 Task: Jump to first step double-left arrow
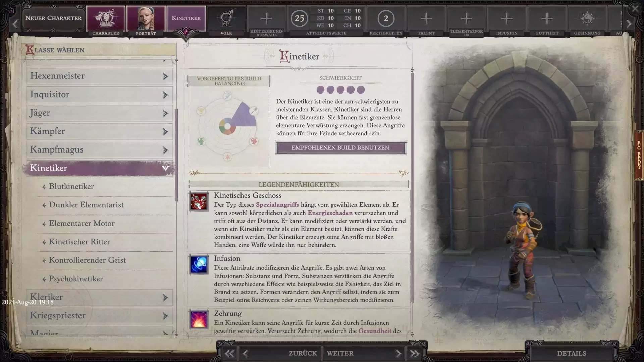pos(229,353)
